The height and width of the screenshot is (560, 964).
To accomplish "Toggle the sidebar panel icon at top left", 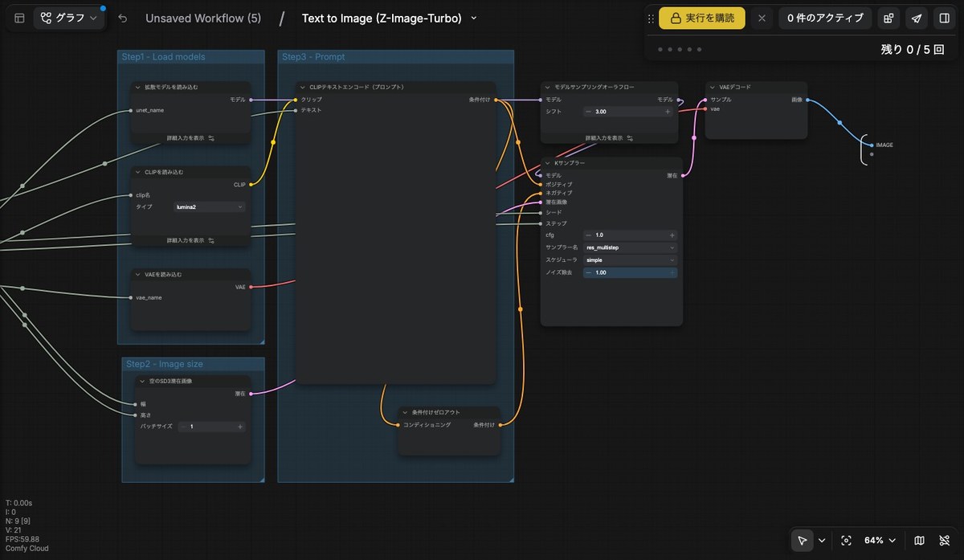I will (19, 18).
